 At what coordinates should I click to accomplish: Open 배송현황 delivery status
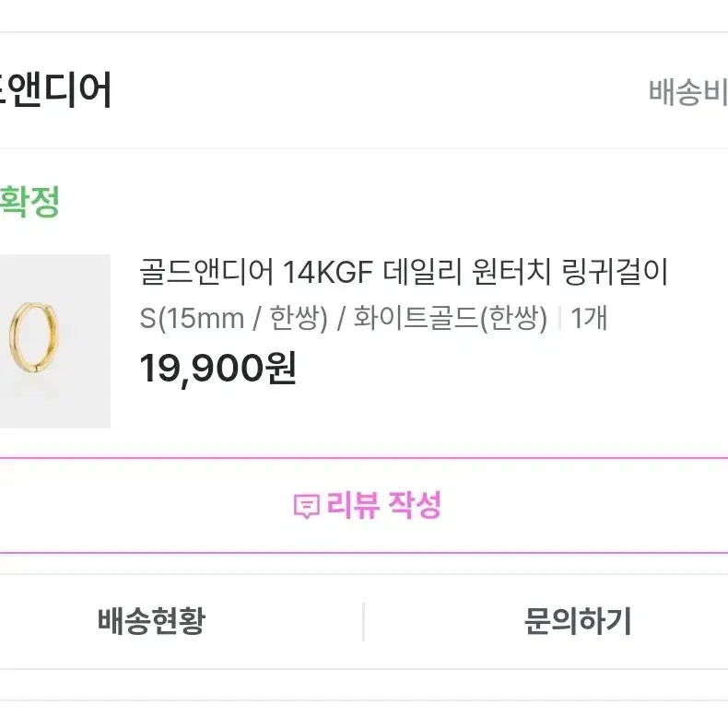[x=151, y=621]
